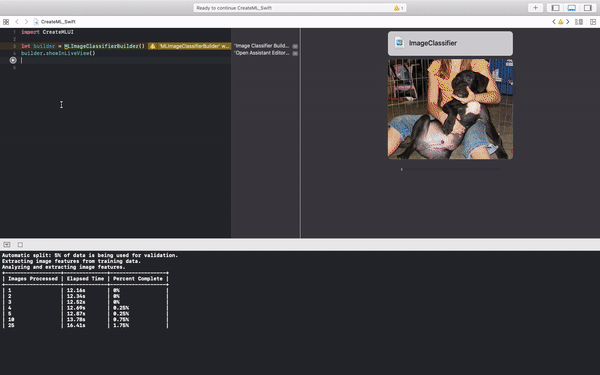The width and height of the screenshot is (600, 375).
Task: Place cursor on empty line 5
Action: coord(126,60)
